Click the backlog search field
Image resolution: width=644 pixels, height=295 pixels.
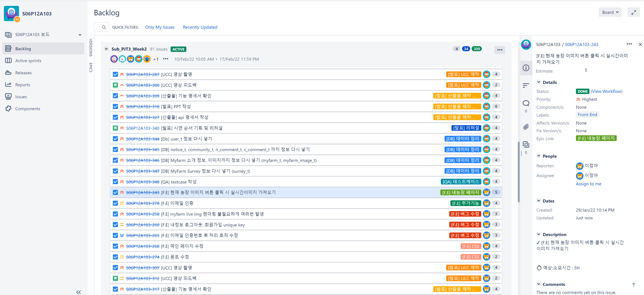coord(102,27)
